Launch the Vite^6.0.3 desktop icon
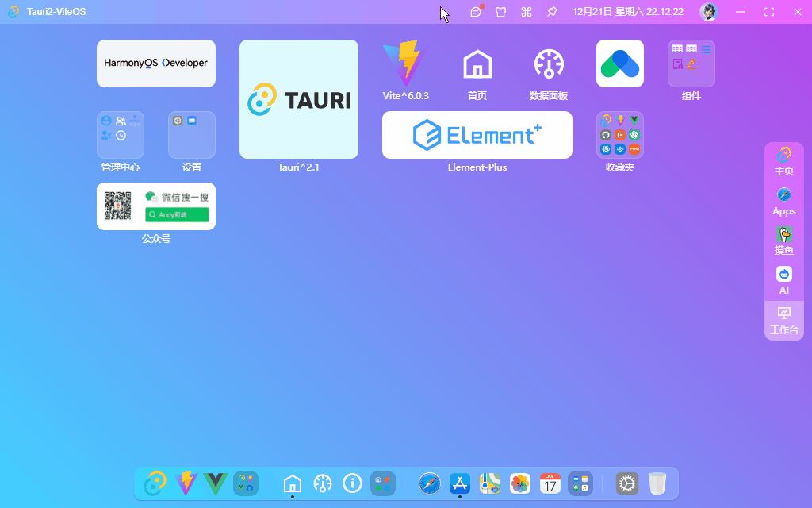The width and height of the screenshot is (812, 508). (405, 63)
